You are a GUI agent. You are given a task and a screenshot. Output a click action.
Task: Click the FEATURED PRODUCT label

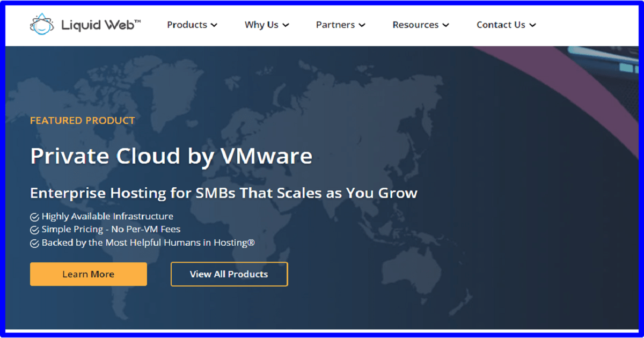point(83,121)
